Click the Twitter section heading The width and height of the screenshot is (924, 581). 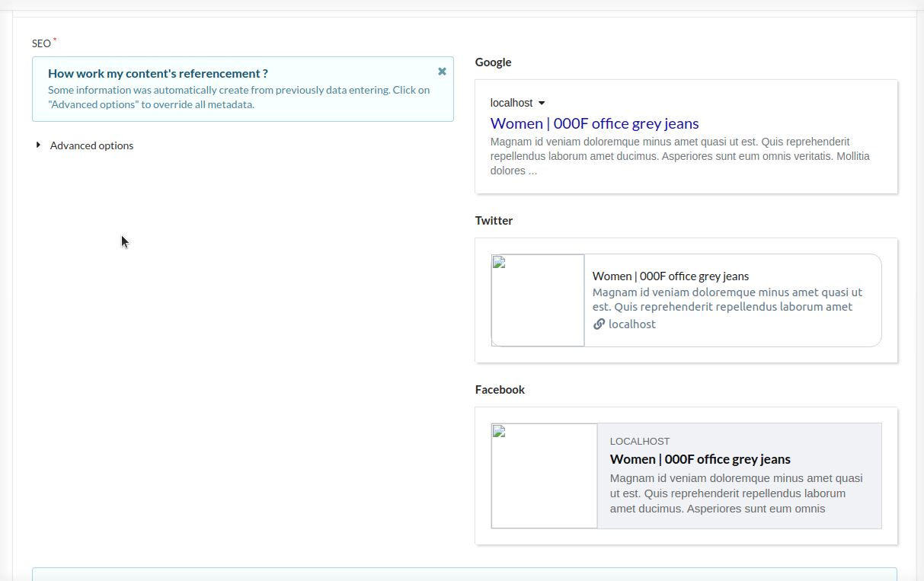point(494,221)
